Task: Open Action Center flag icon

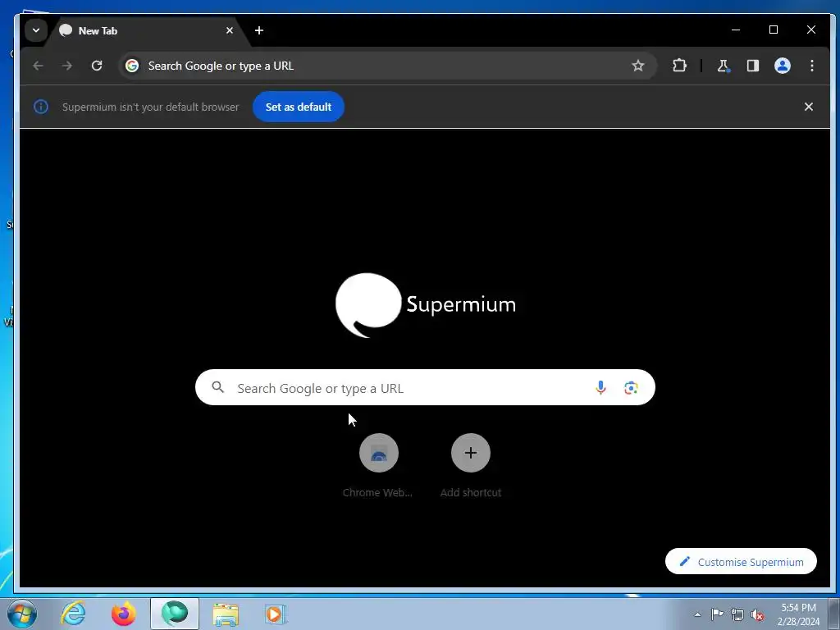Action: (717, 614)
